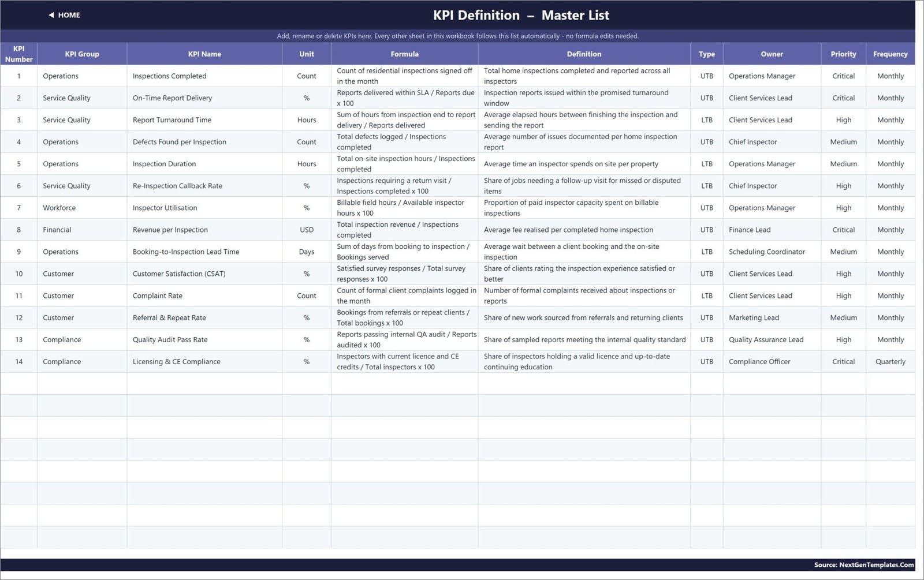Click the Defects Found per Inspection cell

tap(204, 142)
